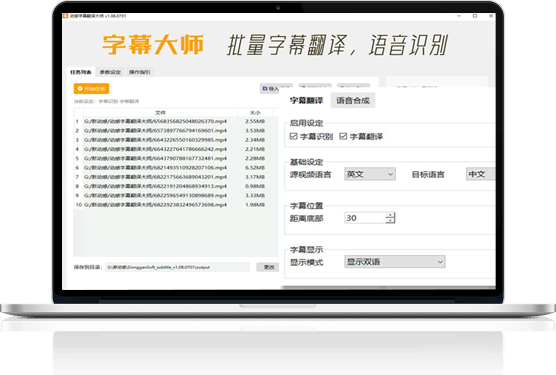
Task: Switch to the 任务列表 tab
Action: point(81,72)
